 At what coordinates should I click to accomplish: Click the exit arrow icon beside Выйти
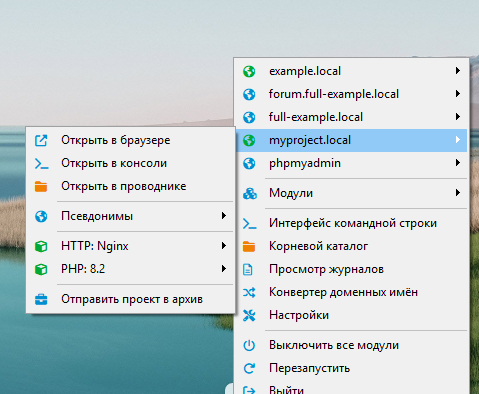click(x=249, y=390)
